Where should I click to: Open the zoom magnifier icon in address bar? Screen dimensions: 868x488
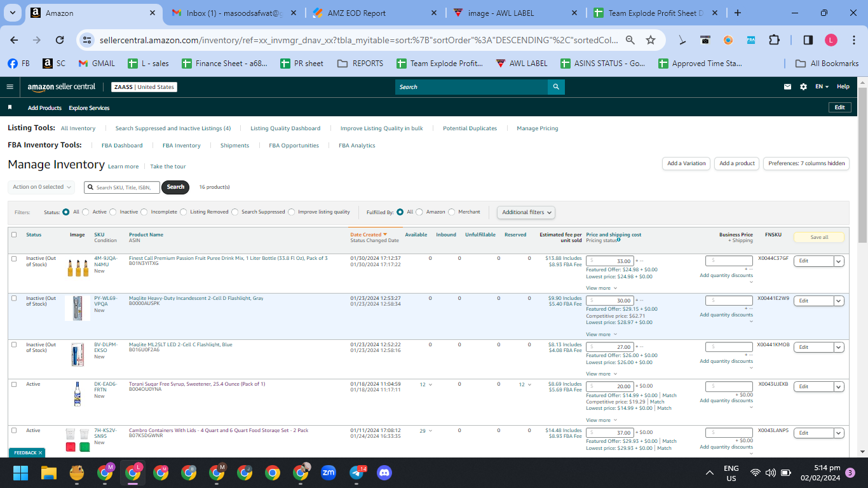pyautogui.click(x=630, y=40)
